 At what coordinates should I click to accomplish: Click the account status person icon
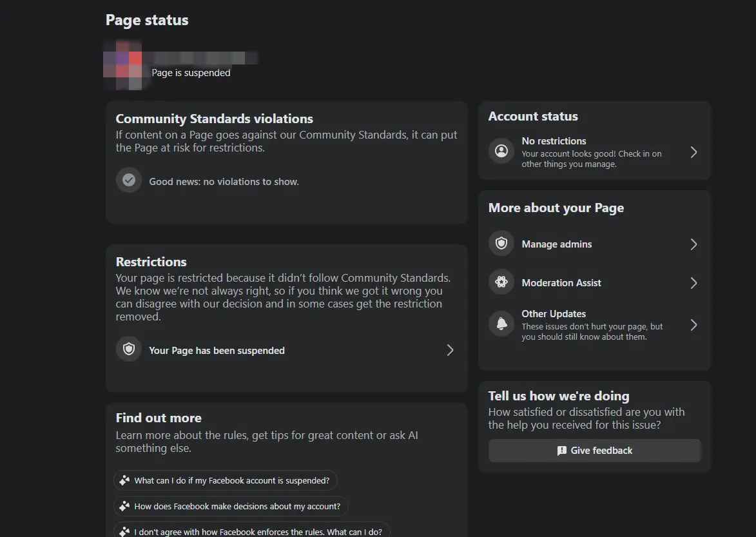pos(501,151)
